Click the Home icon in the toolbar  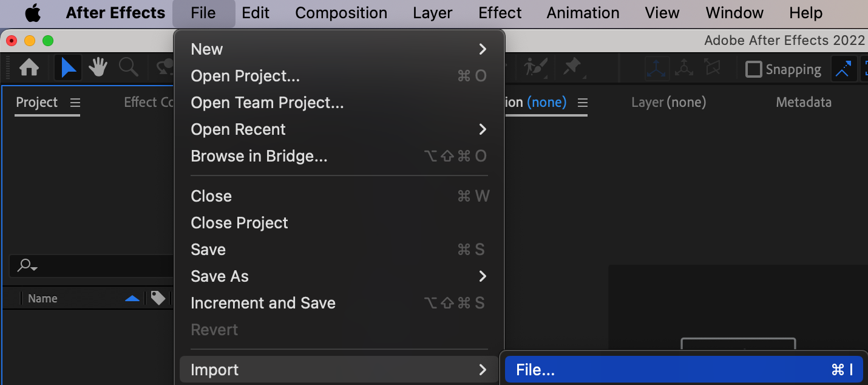pyautogui.click(x=29, y=67)
